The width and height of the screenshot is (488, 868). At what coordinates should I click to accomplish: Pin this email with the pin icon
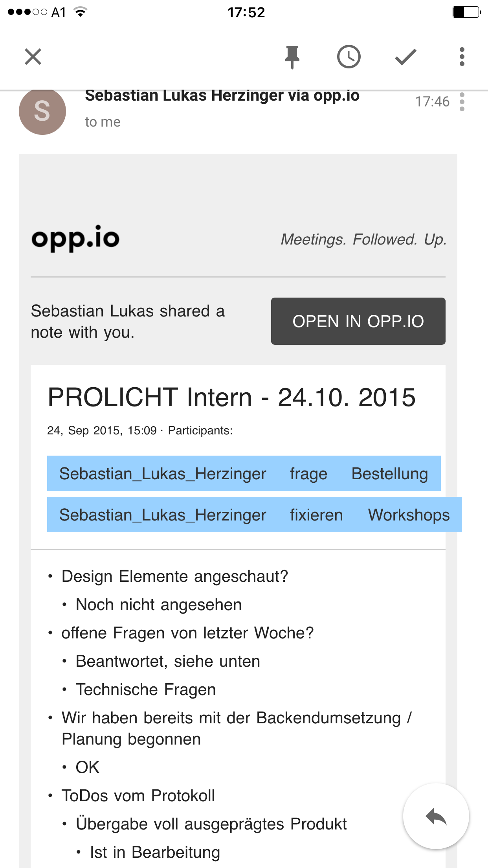292,57
